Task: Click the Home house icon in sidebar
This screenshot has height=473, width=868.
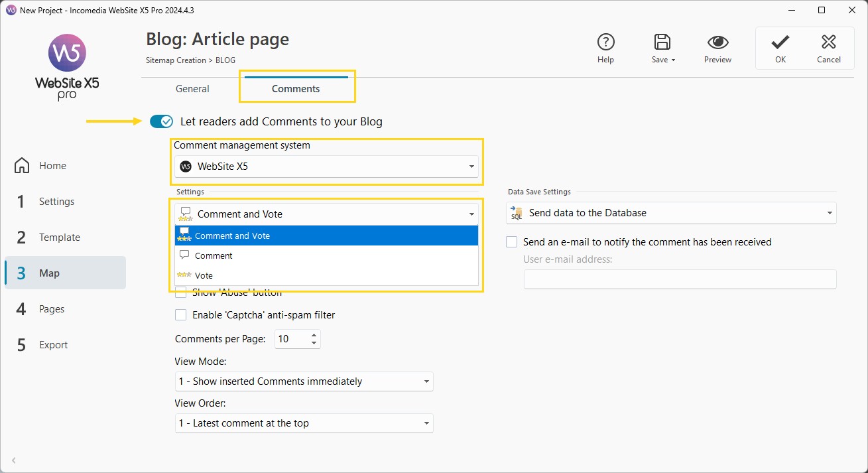Action: 22,166
